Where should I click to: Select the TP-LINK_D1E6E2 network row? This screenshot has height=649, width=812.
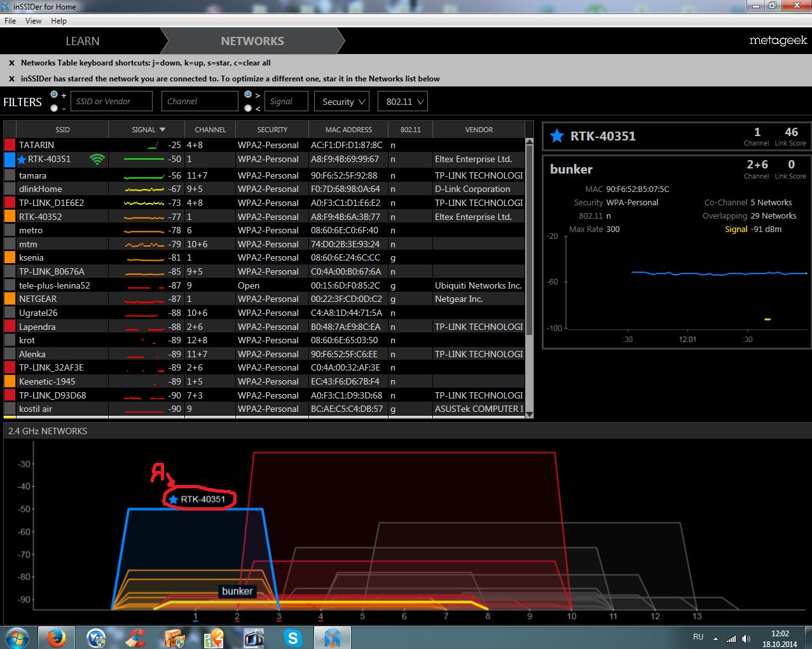(265, 203)
